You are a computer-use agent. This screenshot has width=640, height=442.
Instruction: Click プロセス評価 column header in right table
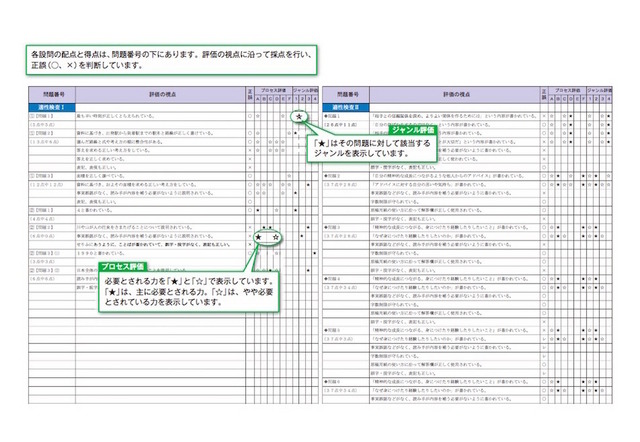(567, 91)
